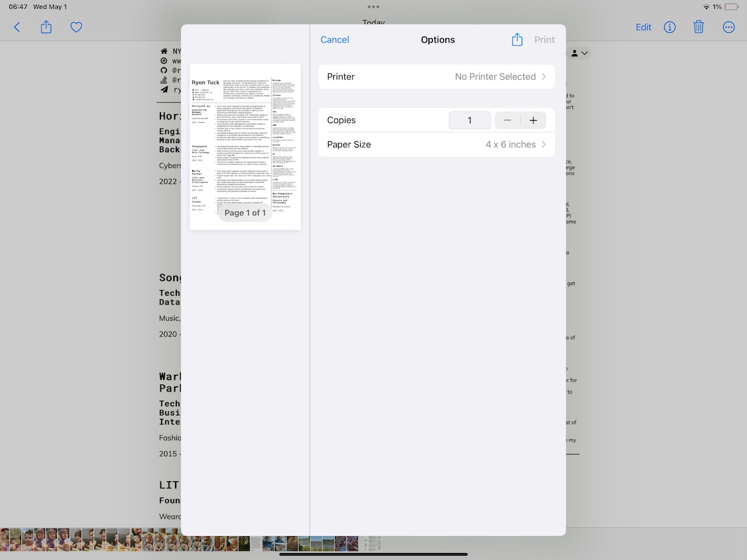Tap the copies number field

[469, 120]
